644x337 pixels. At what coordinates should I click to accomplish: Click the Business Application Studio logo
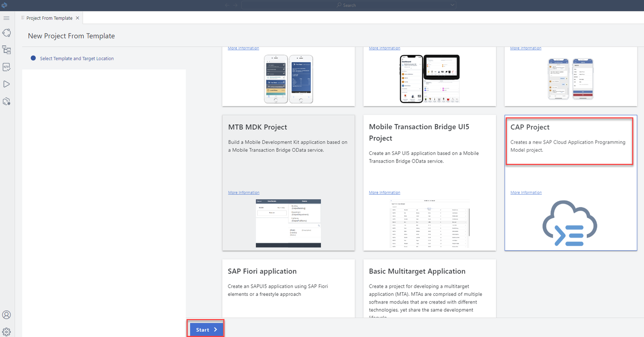4,5
